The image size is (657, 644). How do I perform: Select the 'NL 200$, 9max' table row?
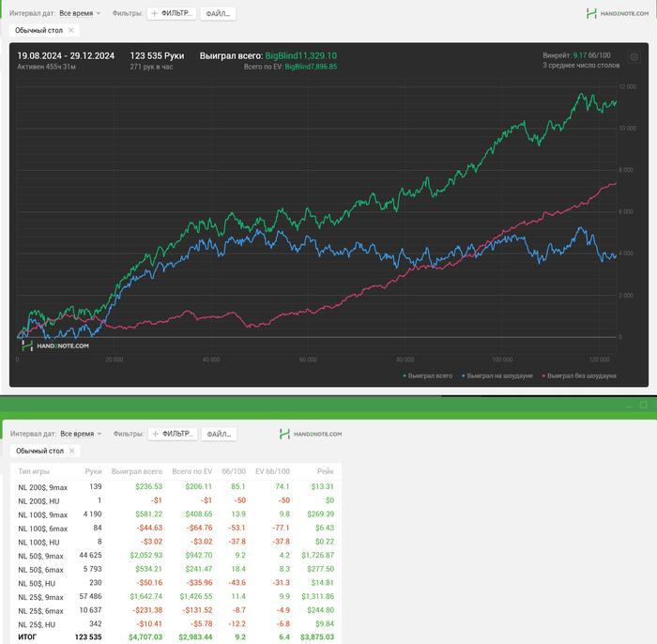(176, 487)
